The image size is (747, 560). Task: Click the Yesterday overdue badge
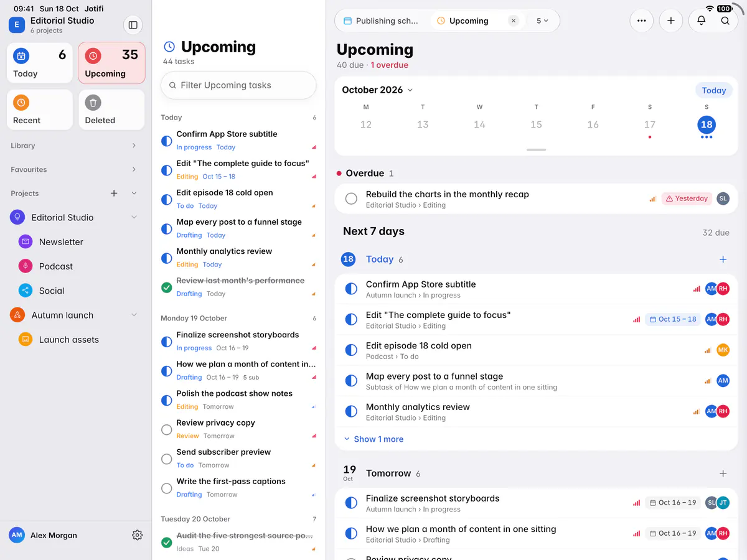coord(687,198)
